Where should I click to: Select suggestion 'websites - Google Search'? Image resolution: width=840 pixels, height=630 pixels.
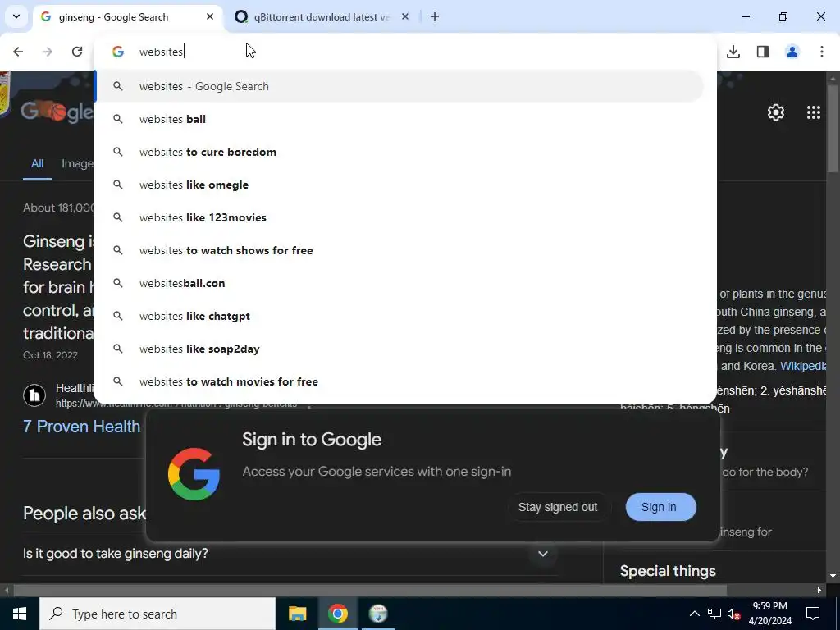pyautogui.click(x=399, y=86)
